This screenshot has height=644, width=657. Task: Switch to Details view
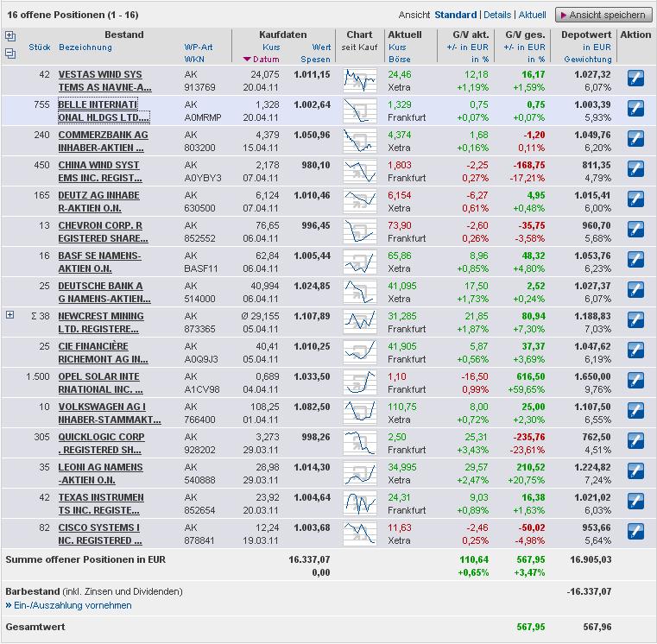tap(497, 15)
